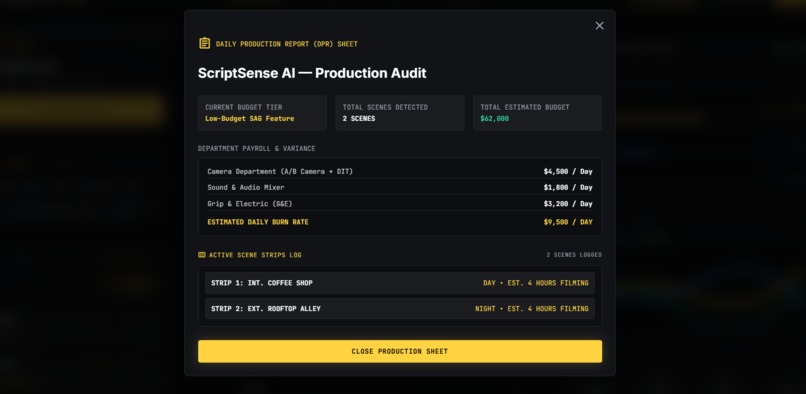Click the Grip & Electric (G&E) row

coord(400,204)
